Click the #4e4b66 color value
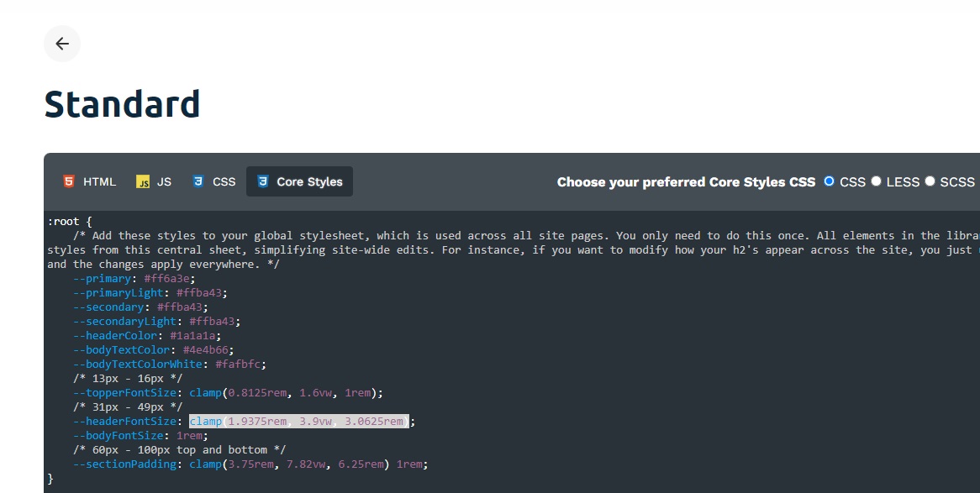 [206, 350]
